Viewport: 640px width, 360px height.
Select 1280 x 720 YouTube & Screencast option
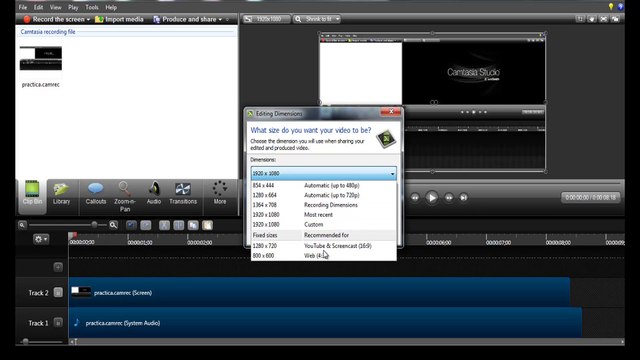coord(323,246)
